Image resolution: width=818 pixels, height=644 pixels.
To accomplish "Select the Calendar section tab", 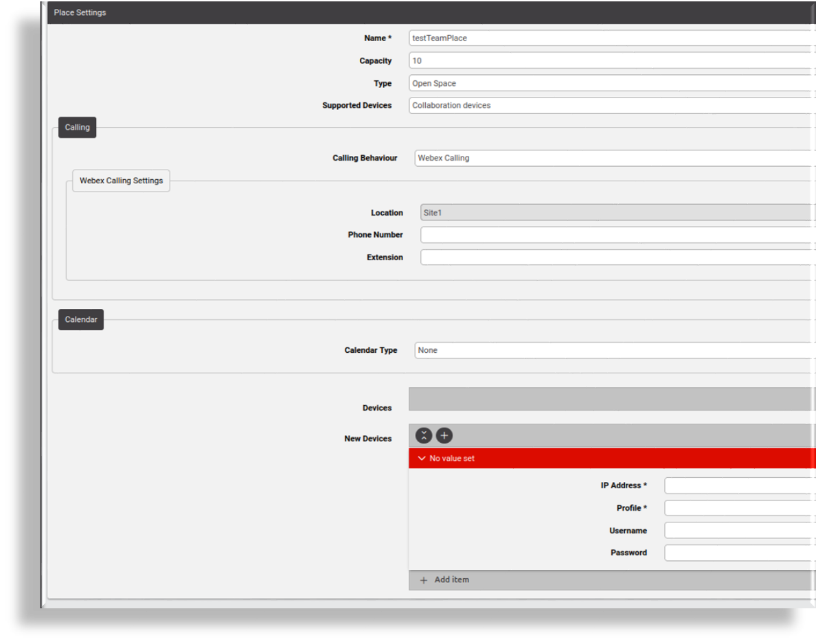I will [80, 319].
